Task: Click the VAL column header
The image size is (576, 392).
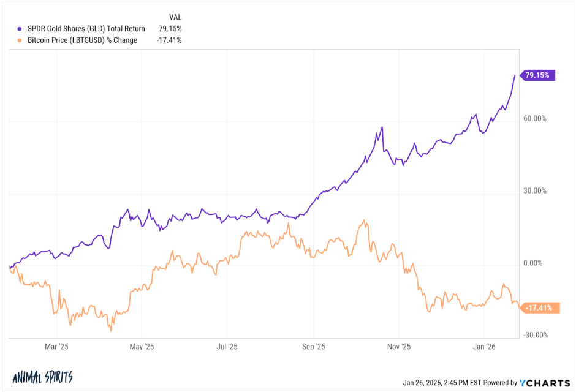Action: click(x=175, y=17)
